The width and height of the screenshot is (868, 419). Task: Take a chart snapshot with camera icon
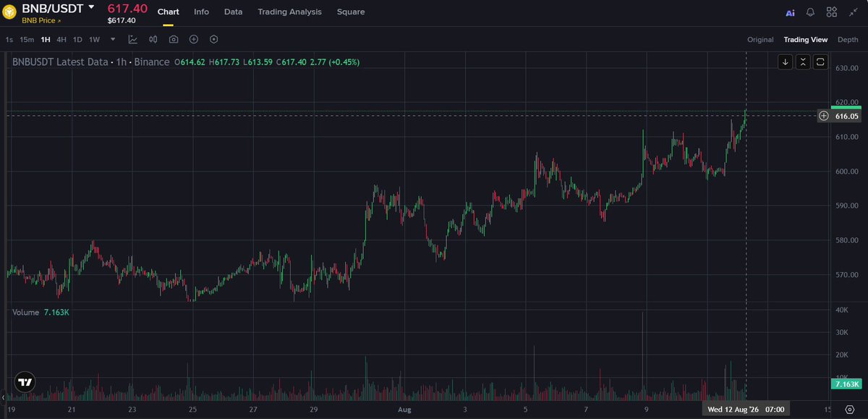(174, 40)
